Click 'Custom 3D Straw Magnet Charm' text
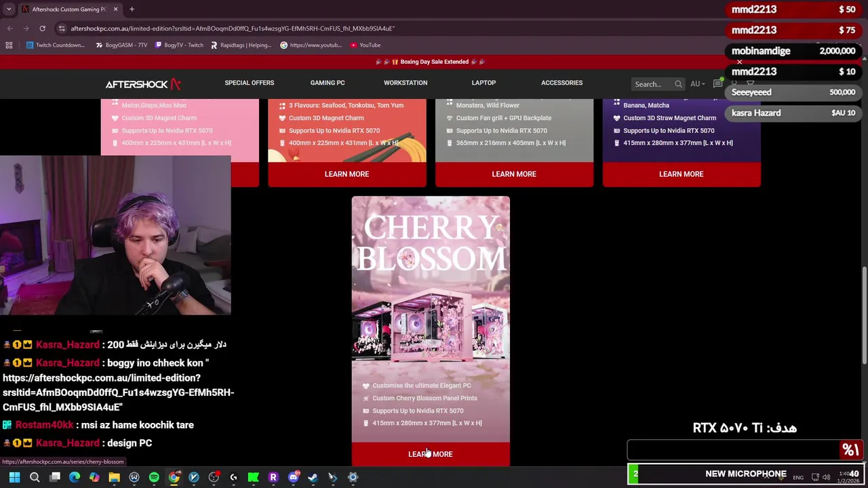 (669, 118)
